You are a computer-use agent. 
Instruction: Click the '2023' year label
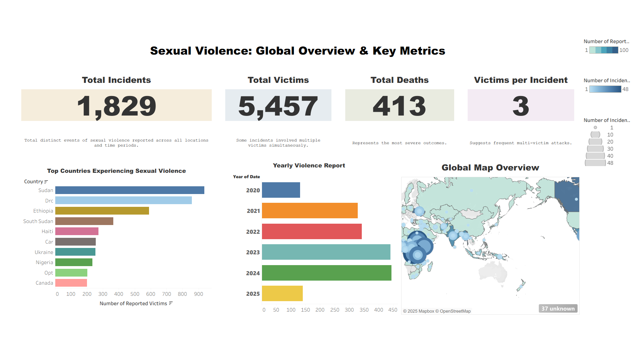tap(253, 252)
